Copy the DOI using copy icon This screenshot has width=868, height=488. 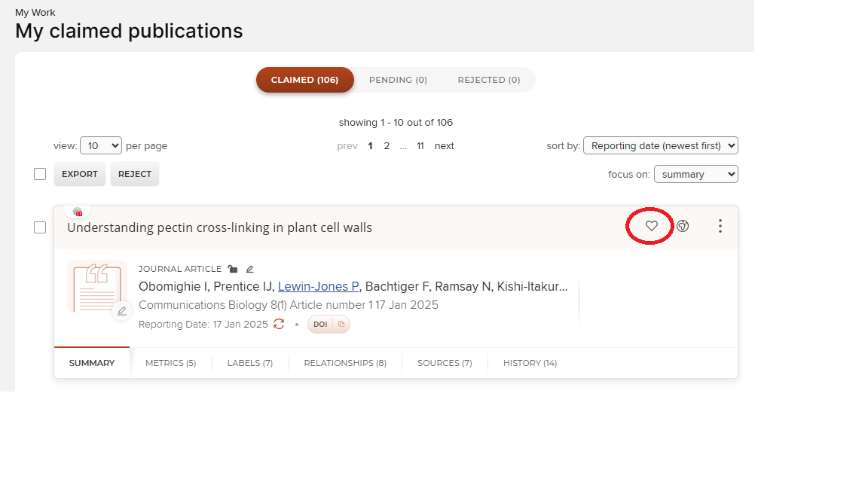pyautogui.click(x=341, y=325)
